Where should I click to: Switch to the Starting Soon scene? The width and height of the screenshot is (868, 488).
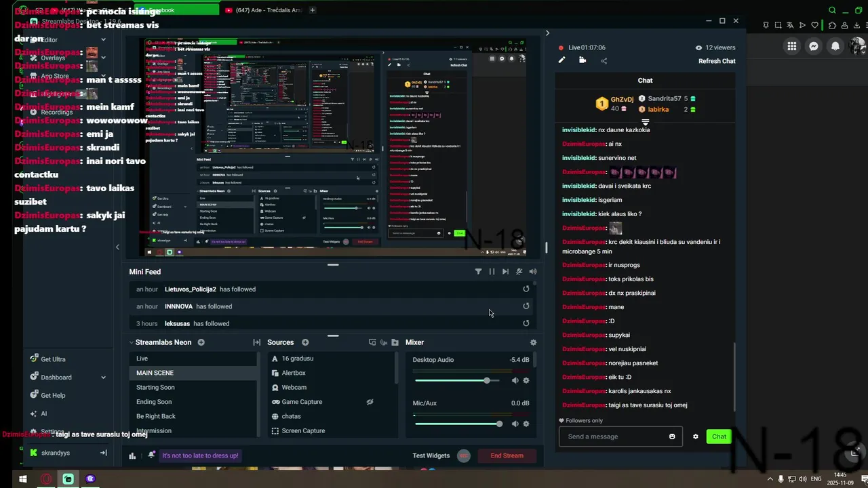point(193,388)
